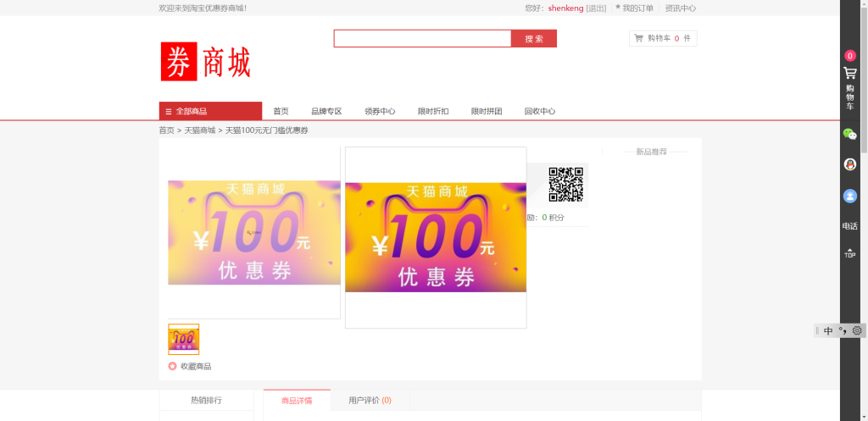Click the red cart count badge

click(x=849, y=55)
